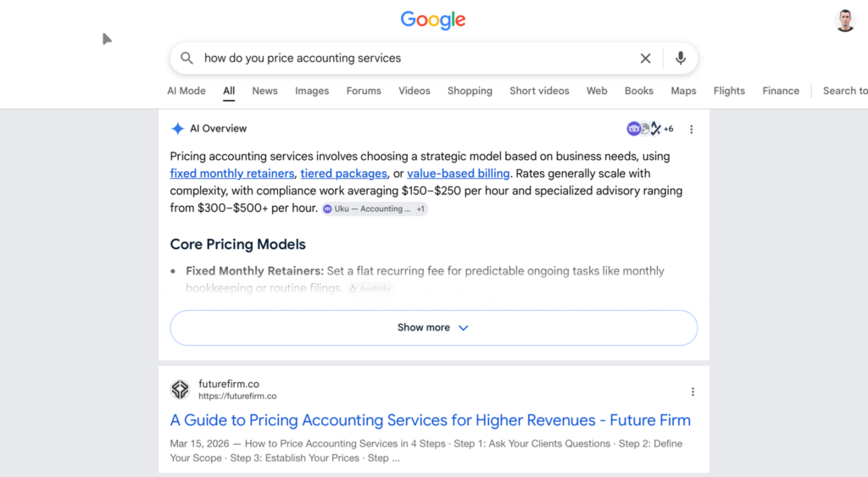The height and width of the screenshot is (477, 868).
Task: Click the Core Pricing Models heading
Action: point(237,244)
